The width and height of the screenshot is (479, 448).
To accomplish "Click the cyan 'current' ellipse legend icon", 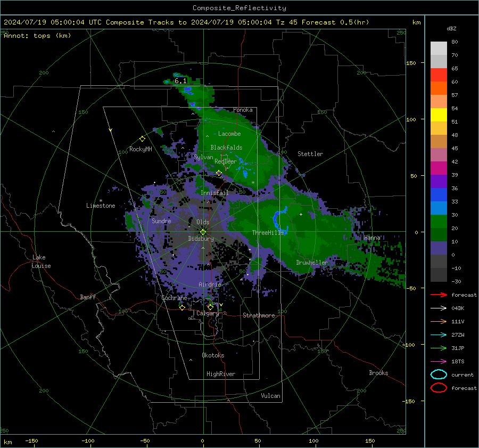I will pyautogui.click(x=439, y=374).
